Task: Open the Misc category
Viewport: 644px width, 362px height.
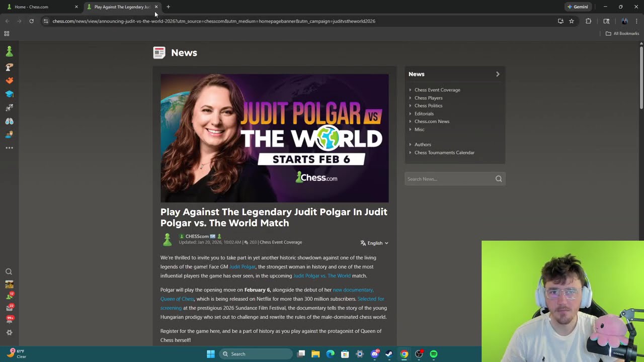Action: tap(420, 129)
